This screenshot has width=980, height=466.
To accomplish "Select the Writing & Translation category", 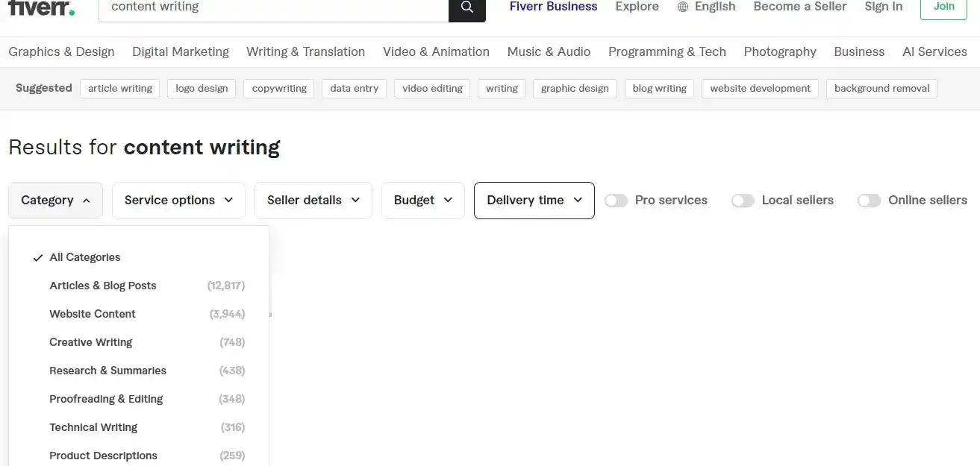I will coord(305,51).
